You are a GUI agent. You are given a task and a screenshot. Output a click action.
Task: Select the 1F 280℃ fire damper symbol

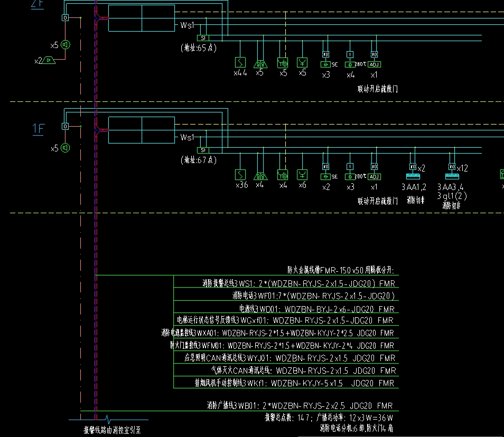tap(350, 177)
